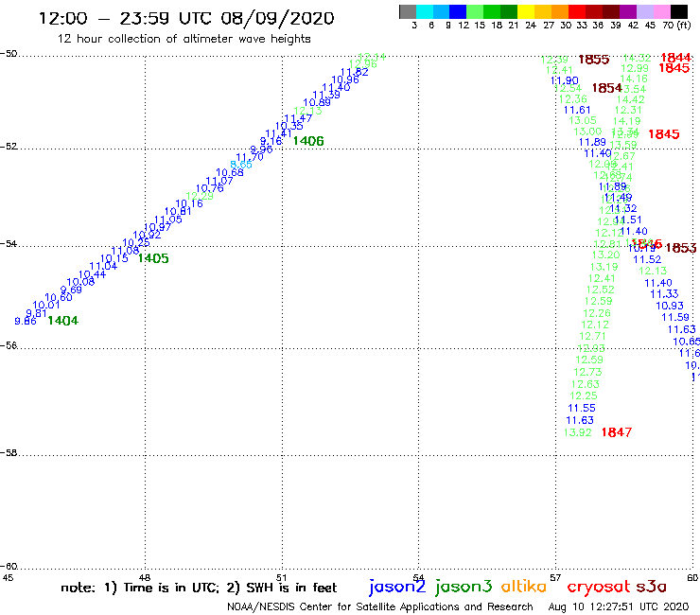Click the wave height value 10.93
Image resolution: width=700 pixels, height=615 pixels.
click(x=670, y=306)
